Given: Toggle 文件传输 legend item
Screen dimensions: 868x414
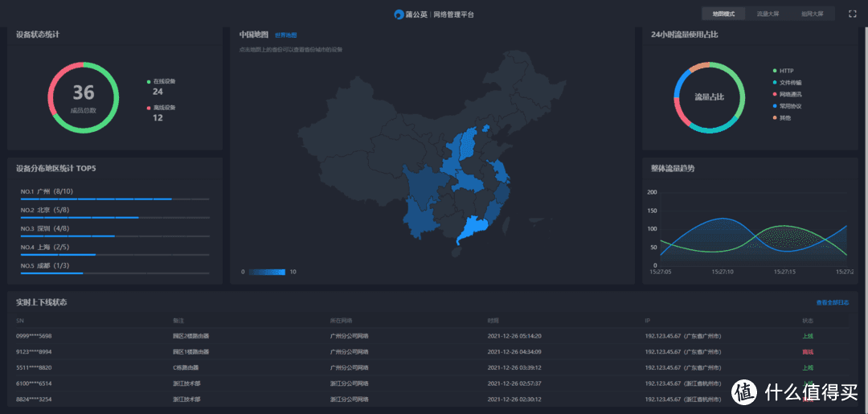Looking at the screenshot, I should (x=787, y=83).
